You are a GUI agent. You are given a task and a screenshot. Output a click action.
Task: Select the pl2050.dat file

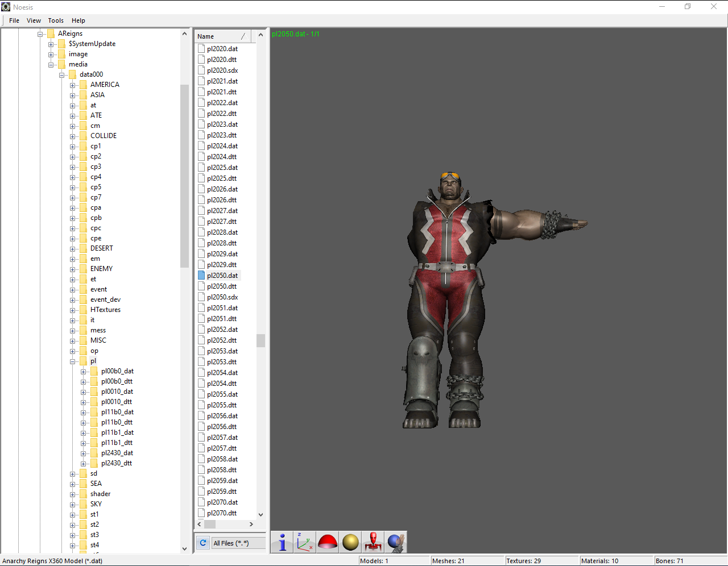222,276
